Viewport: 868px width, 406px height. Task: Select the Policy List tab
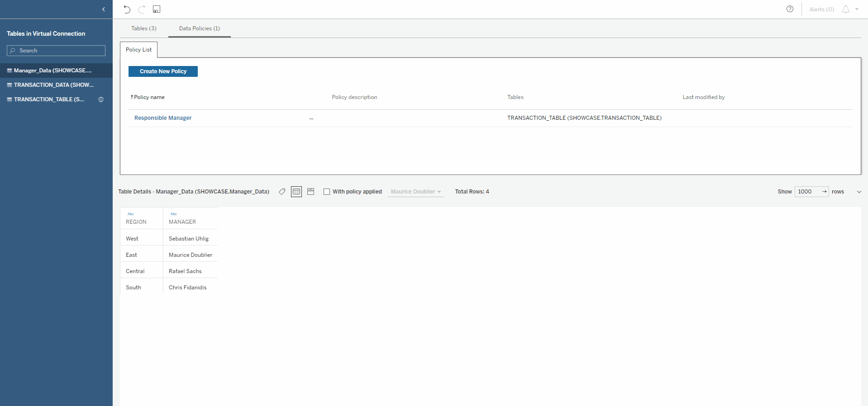point(138,50)
